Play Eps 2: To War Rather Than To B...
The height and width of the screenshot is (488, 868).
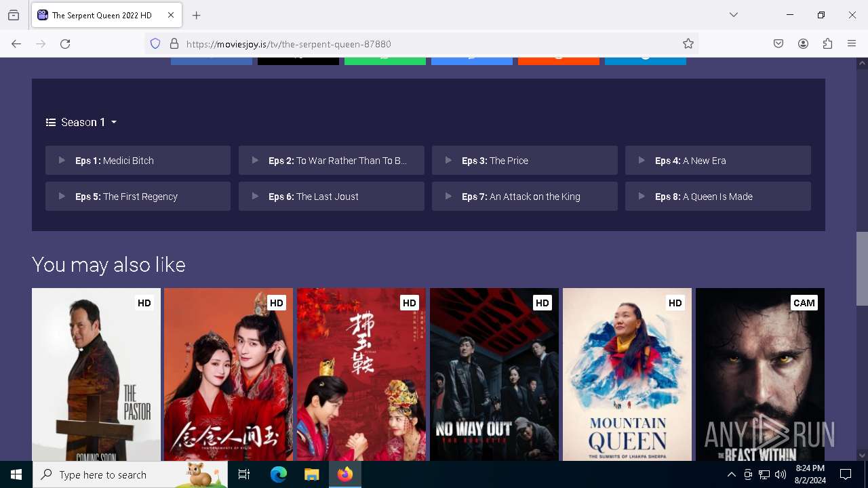coord(331,161)
